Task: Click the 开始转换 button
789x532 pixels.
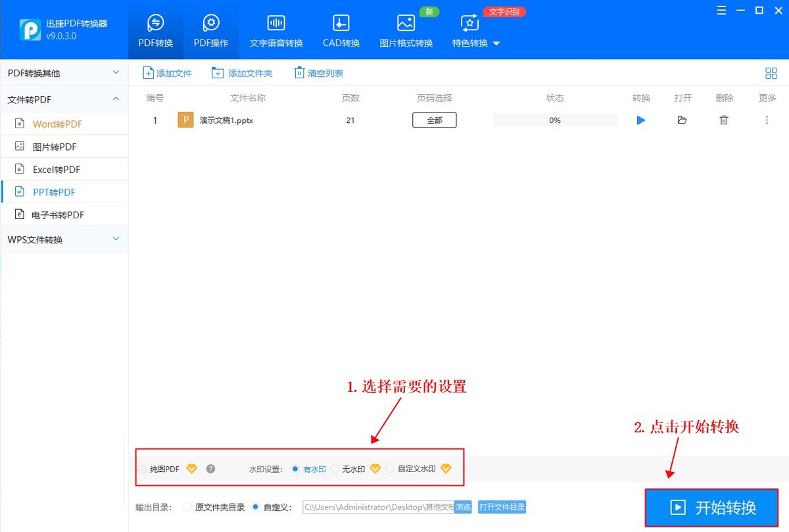Action: pos(711,508)
